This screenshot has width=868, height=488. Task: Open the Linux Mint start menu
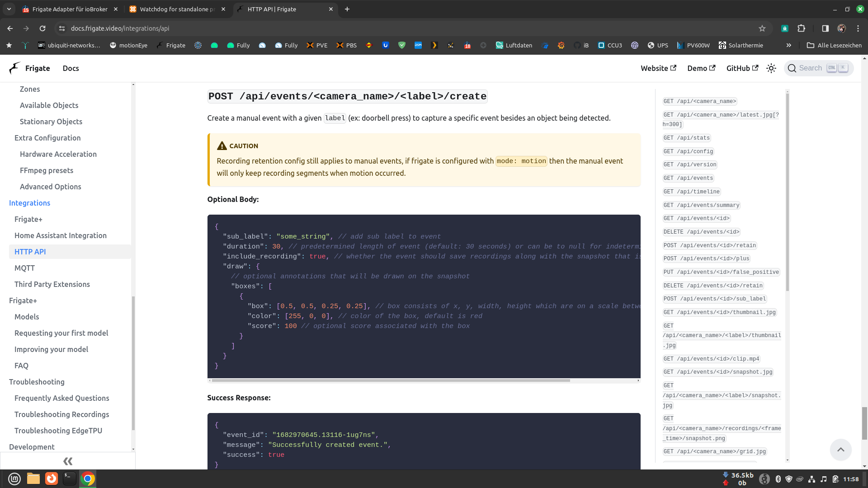[14, 479]
